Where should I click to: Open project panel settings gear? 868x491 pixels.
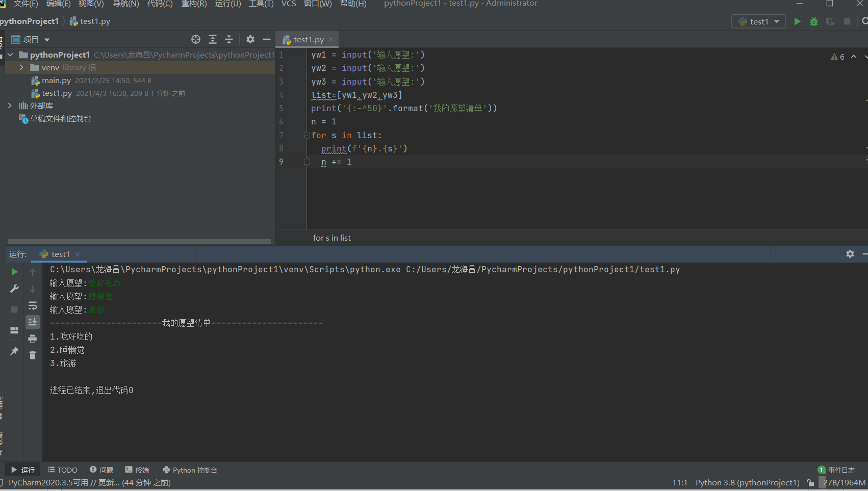click(x=250, y=39)
